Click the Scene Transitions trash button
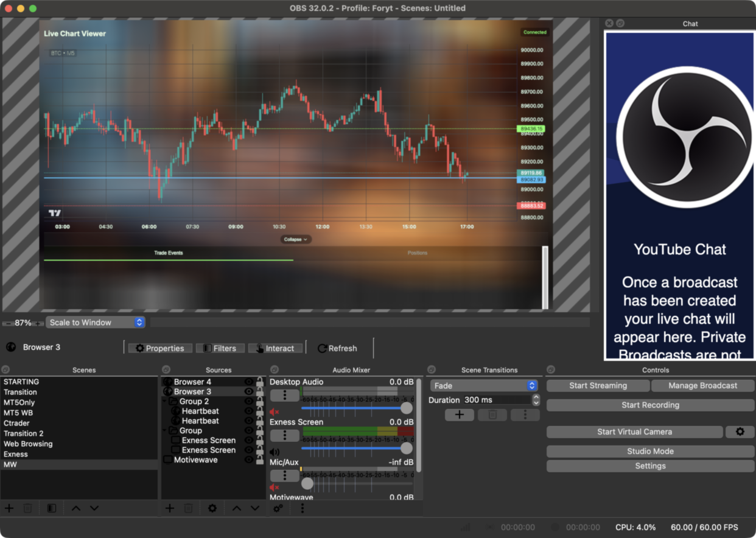Screen dimensions: 756x538 pyautogui.click(x=492, y=415)
